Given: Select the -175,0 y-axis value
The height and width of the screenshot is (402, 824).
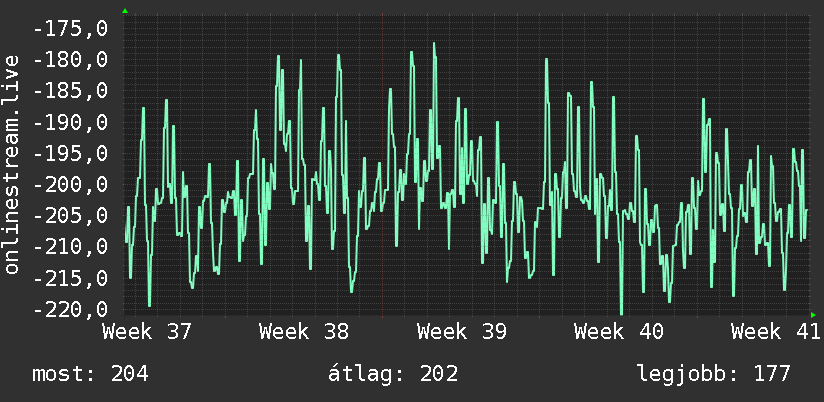Looking at the screenshot, I should pos(70,29).
